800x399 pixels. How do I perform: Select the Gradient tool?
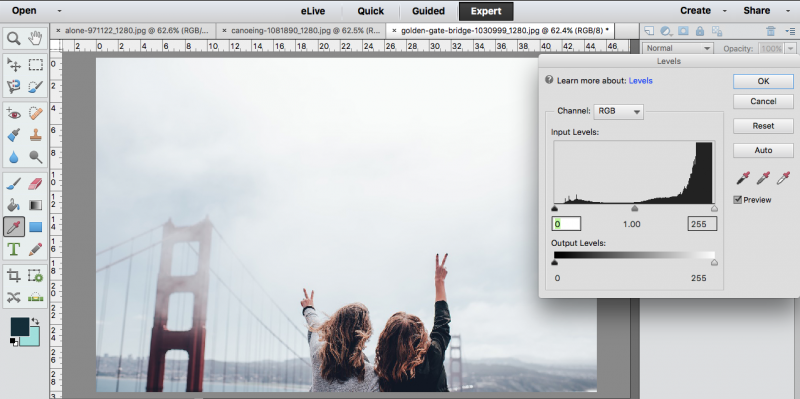[x=35, y=205]
